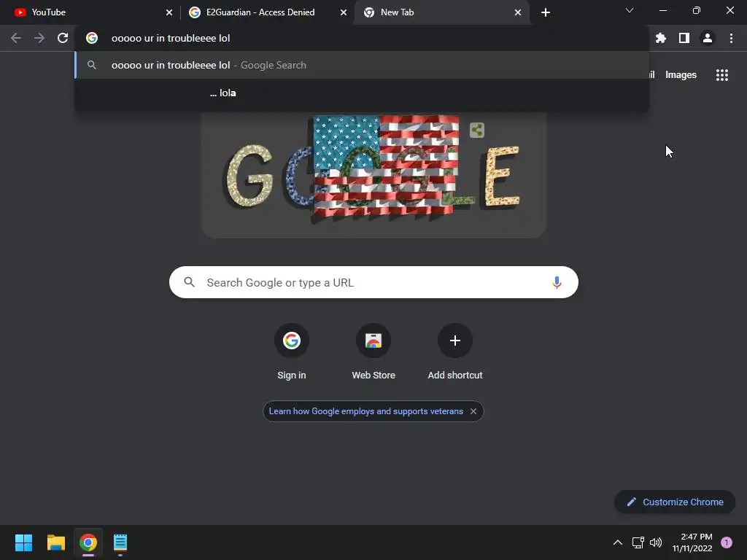Open the Windows Start menu
This screenshot has height=560, width=747.
point(23,542)
